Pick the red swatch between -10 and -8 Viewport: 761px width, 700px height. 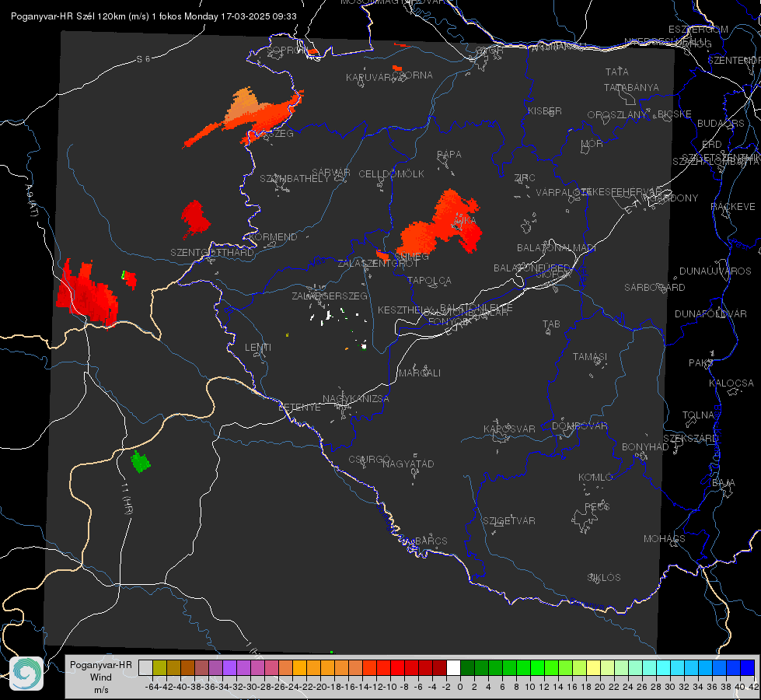[397, 667]
